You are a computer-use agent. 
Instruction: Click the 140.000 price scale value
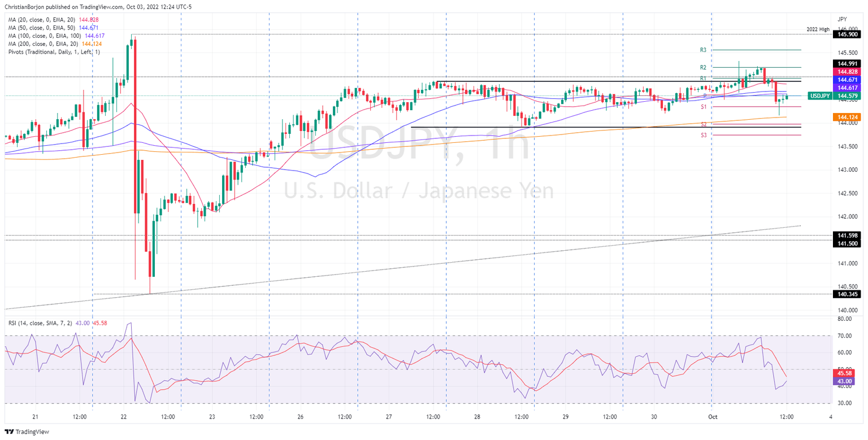[x=848, y=310]
